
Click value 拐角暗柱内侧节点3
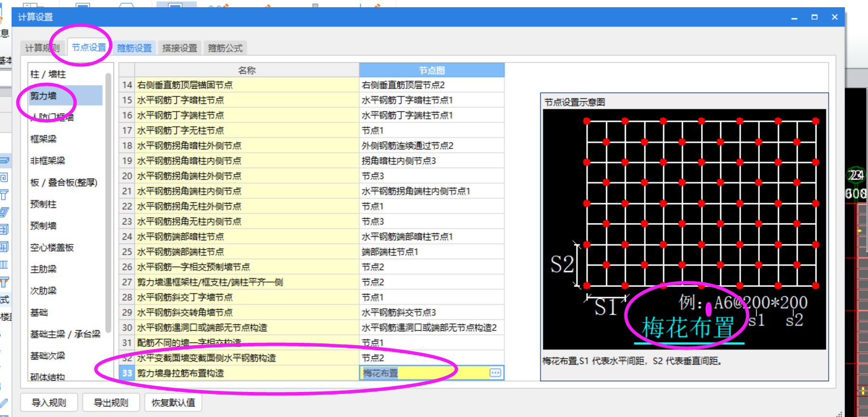432,161
